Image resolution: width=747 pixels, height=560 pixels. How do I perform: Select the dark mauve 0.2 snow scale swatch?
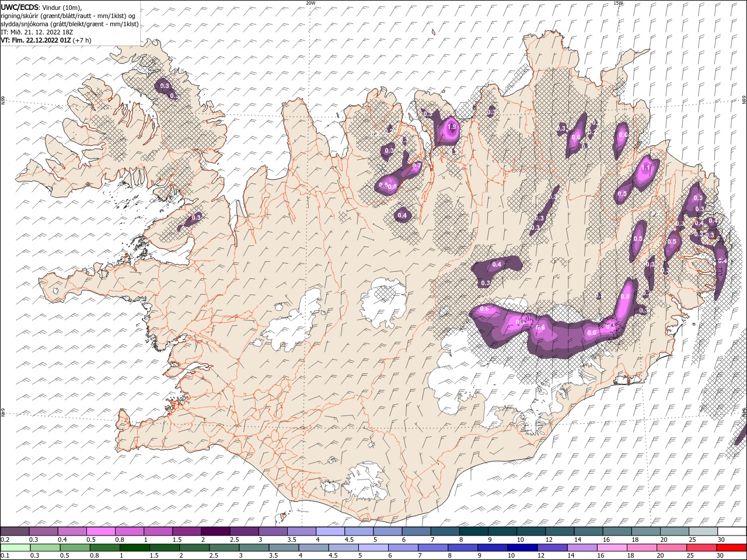[x=15, y=531]
